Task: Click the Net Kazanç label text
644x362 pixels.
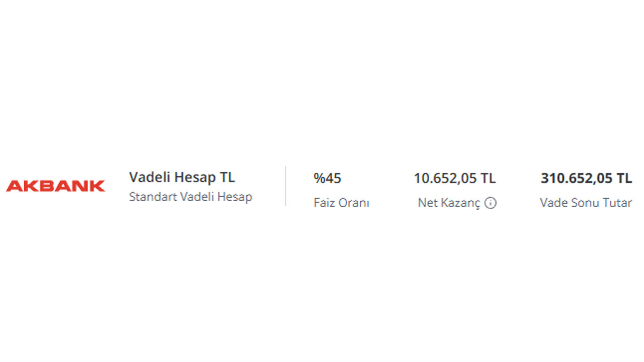Action: pyautogui.click(x=449, y=203)
